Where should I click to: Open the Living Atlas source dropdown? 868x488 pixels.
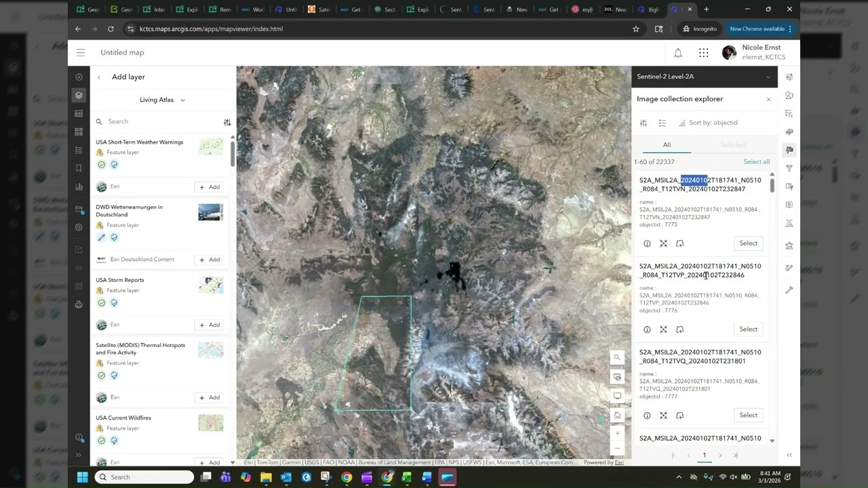pos(163,100)
